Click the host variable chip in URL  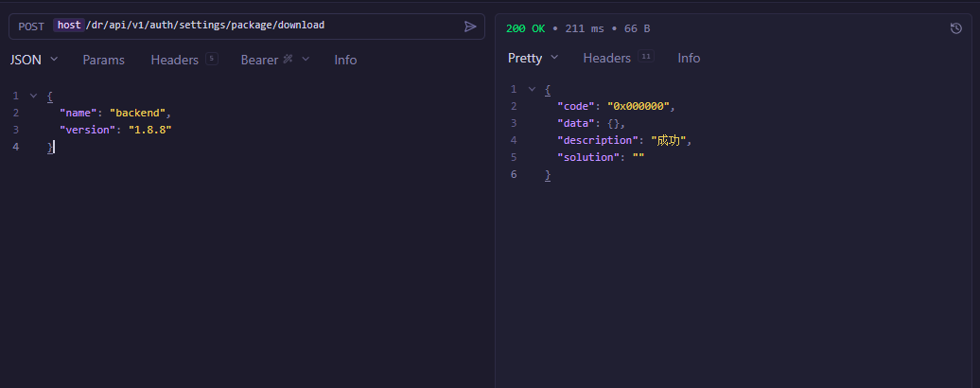69,26
